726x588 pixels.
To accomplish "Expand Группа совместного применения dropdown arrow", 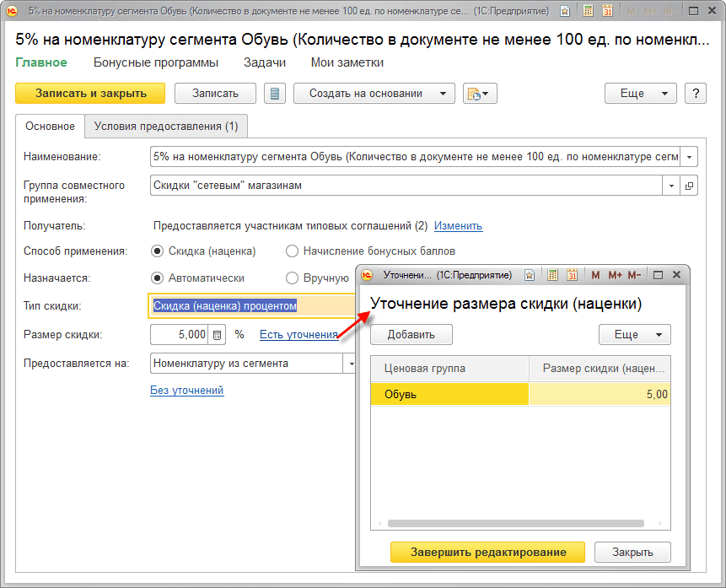I will pos(671,186).
